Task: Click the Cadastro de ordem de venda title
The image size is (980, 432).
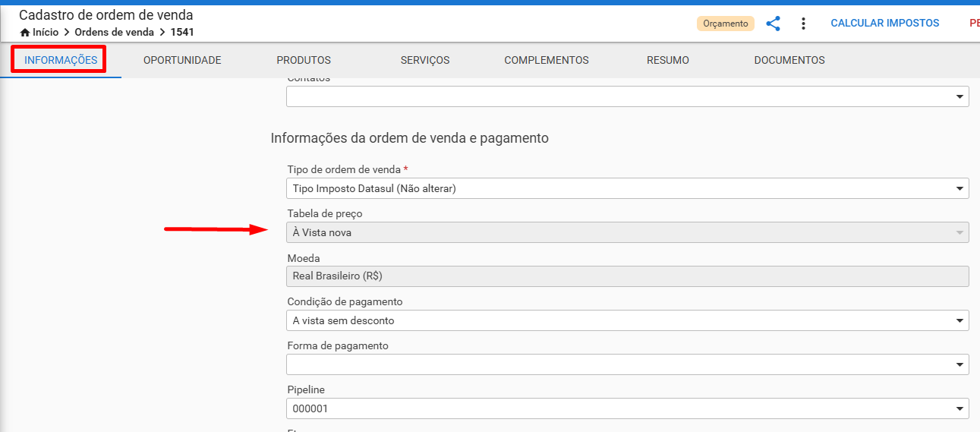Action: [106, 14]
